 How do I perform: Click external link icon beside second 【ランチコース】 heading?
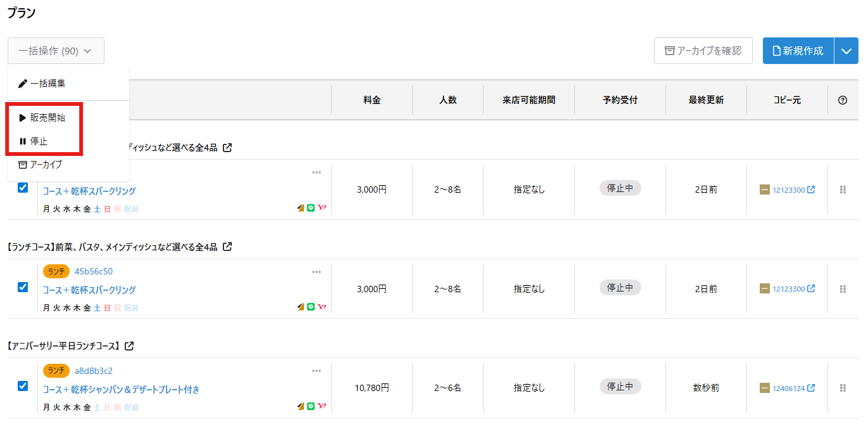227,247
